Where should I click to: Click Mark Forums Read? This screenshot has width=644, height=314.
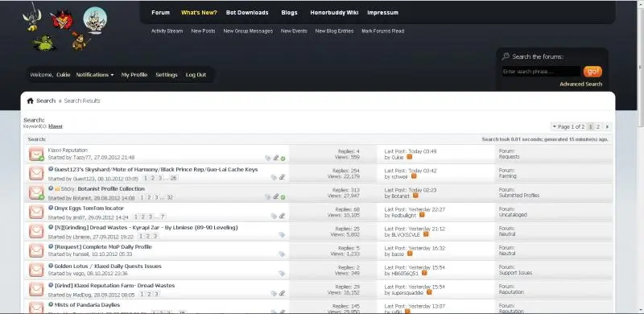coord(383,31)
